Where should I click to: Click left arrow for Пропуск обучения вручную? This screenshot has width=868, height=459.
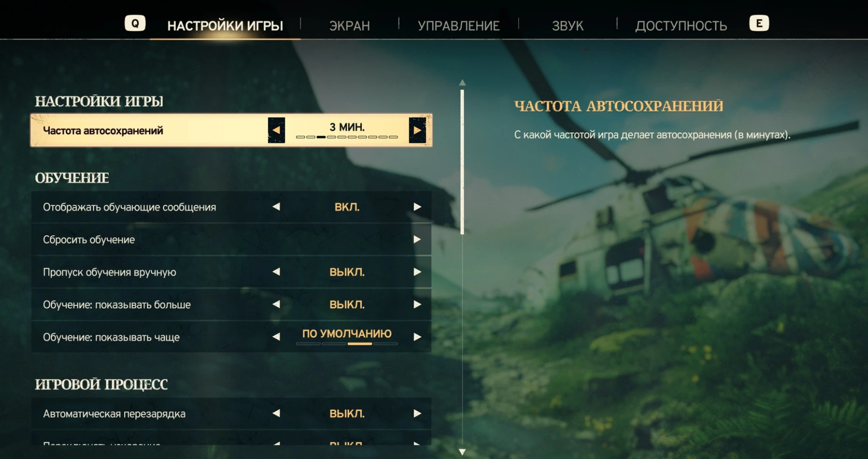coord(276,272)
